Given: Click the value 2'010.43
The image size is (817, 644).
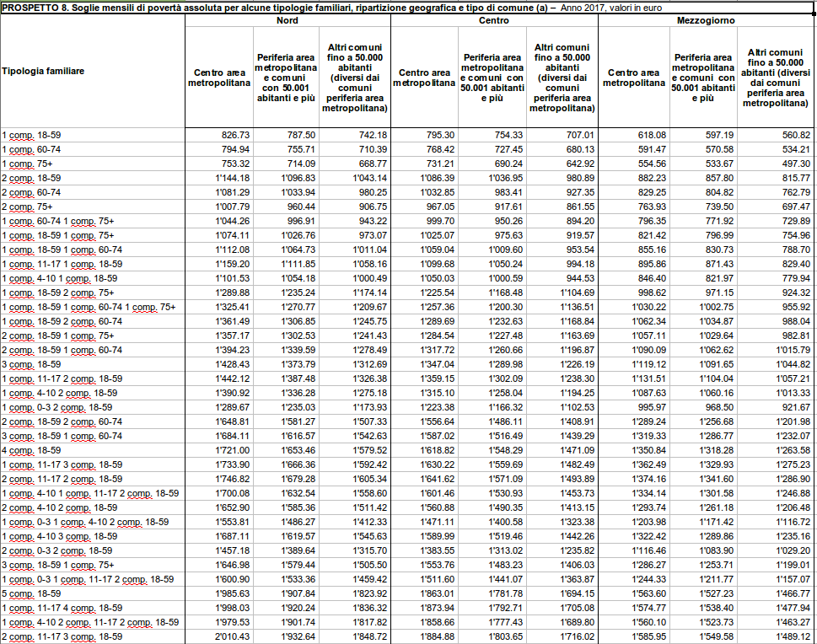Looking at the screenshot, I should pos(233,636).
